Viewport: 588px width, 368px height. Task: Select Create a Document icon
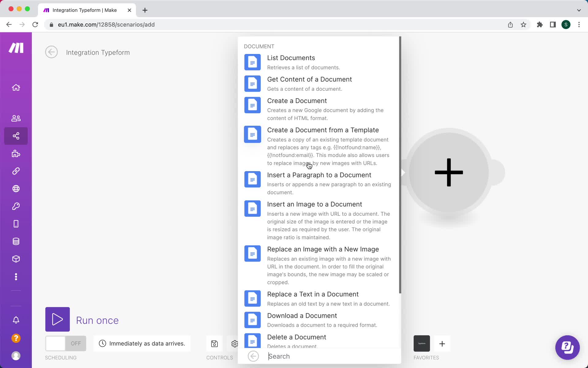point(253,105)
